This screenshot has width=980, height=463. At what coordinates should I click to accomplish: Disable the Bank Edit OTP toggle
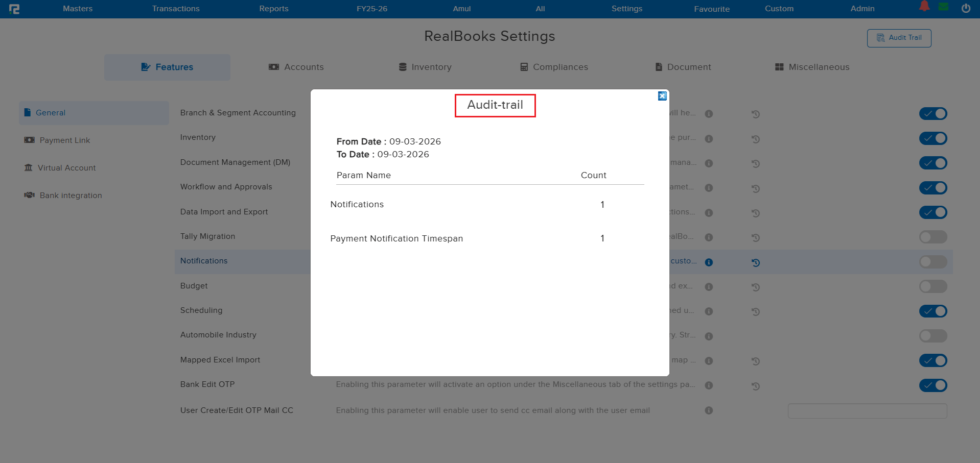(x=932, y=385)
